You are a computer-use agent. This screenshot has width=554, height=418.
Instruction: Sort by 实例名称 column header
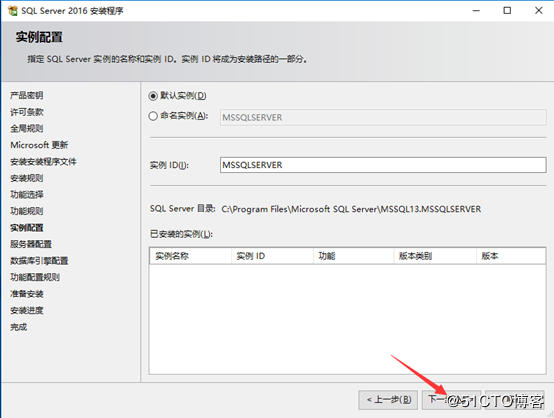[190, 256]
